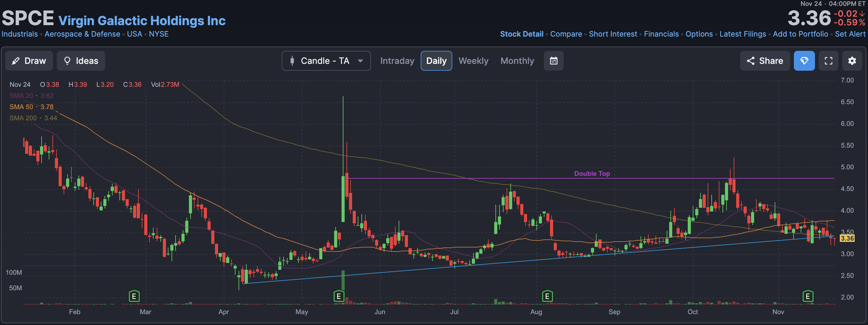Click the 3.36 current price tag on axis

tap(847, 238)
